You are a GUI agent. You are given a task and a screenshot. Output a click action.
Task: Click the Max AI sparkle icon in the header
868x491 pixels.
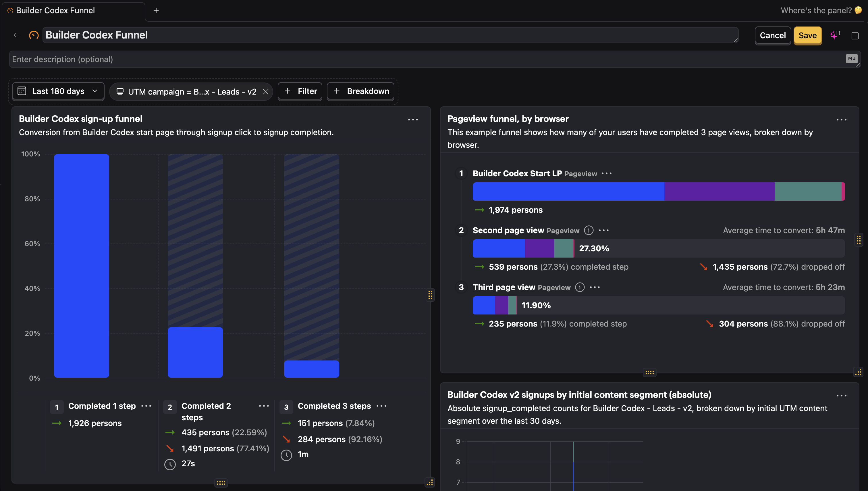[835, 35]
